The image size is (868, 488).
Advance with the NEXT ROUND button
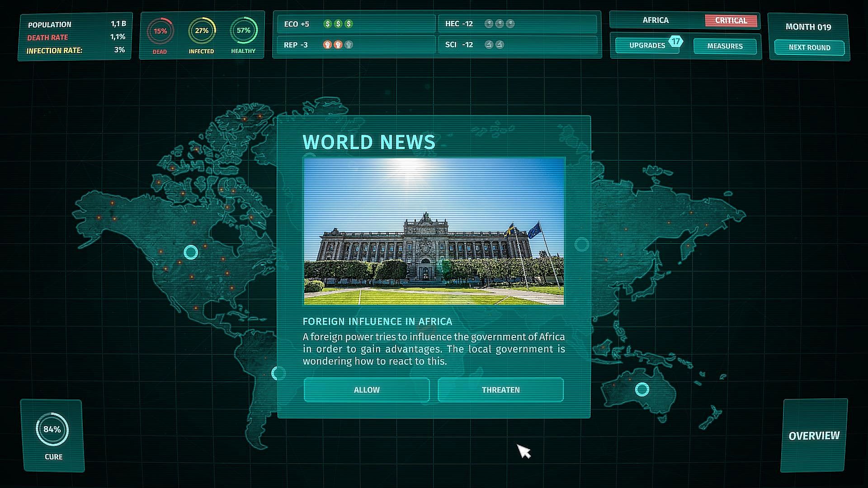click(x=809, y=47)
